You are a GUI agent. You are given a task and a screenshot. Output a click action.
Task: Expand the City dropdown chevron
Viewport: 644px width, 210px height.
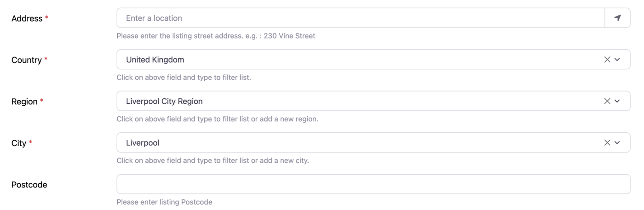point(617,143)
